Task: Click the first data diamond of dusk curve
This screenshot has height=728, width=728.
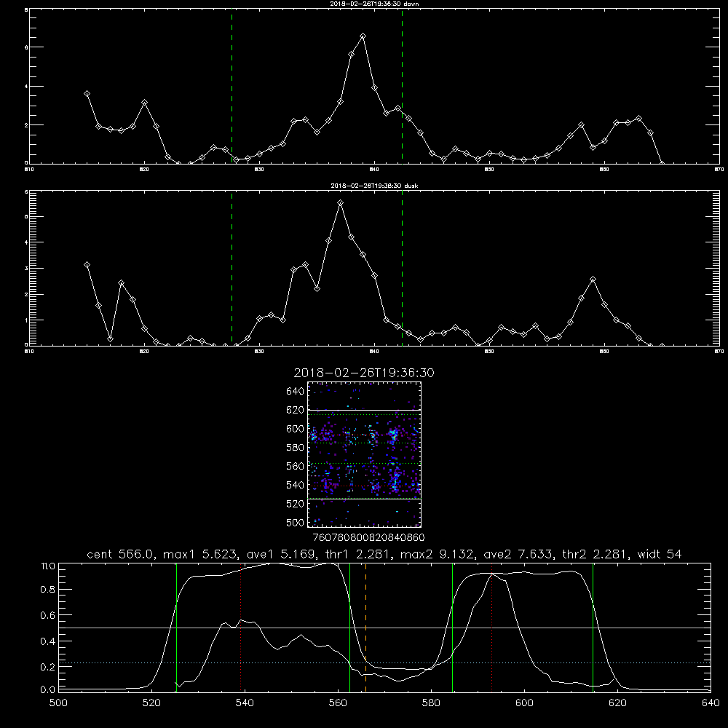Action: click(87, 265)
